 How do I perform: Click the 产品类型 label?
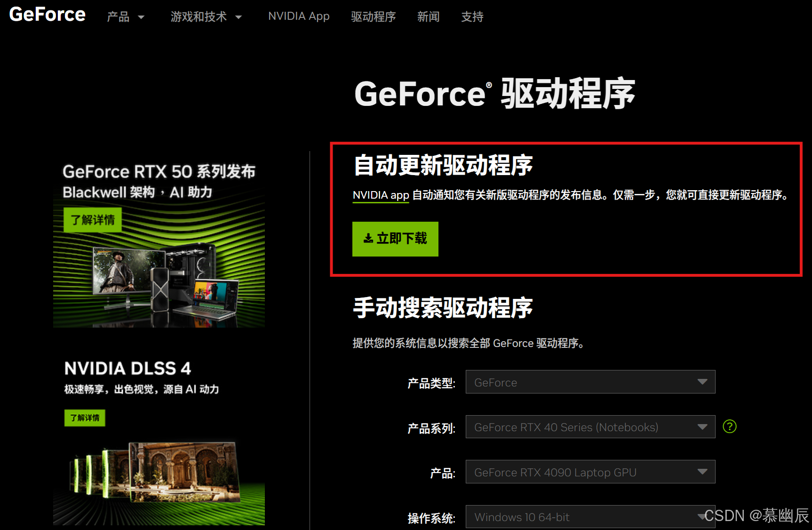(431, 383)
